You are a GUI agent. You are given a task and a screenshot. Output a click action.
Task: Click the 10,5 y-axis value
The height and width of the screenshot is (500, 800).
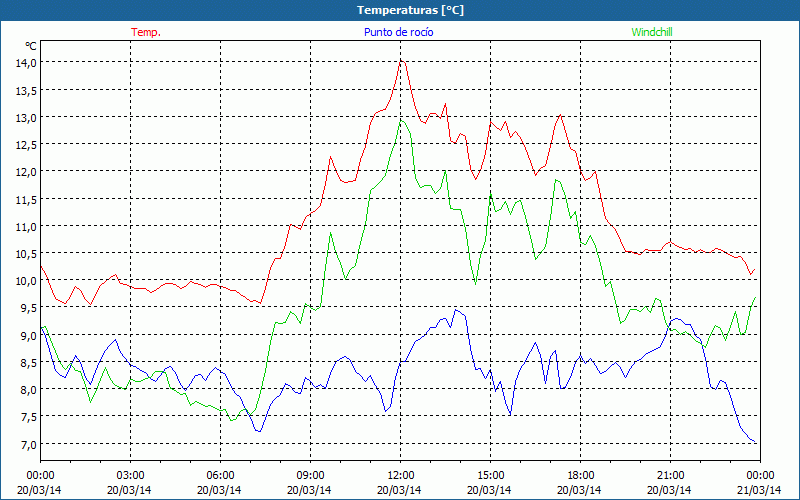27,254
